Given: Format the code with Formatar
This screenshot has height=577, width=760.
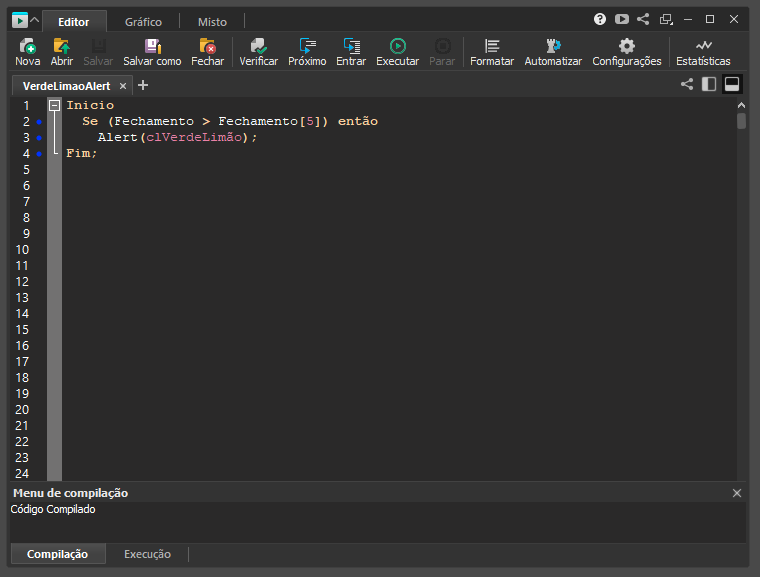Looking at the screenshot, I should coord(492,52).
